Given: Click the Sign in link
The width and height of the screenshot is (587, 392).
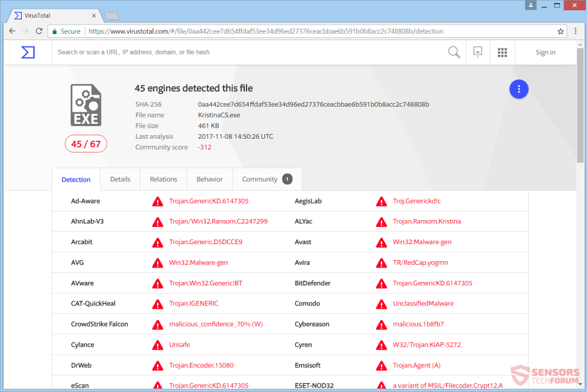Looking at the screenshot, I should [x=546, y=52].
